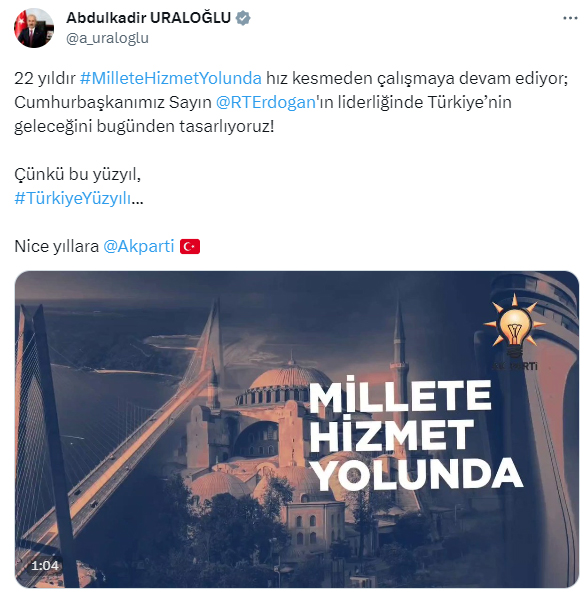
Task: Open the three-dot more options menu
Action: point(570,18)
